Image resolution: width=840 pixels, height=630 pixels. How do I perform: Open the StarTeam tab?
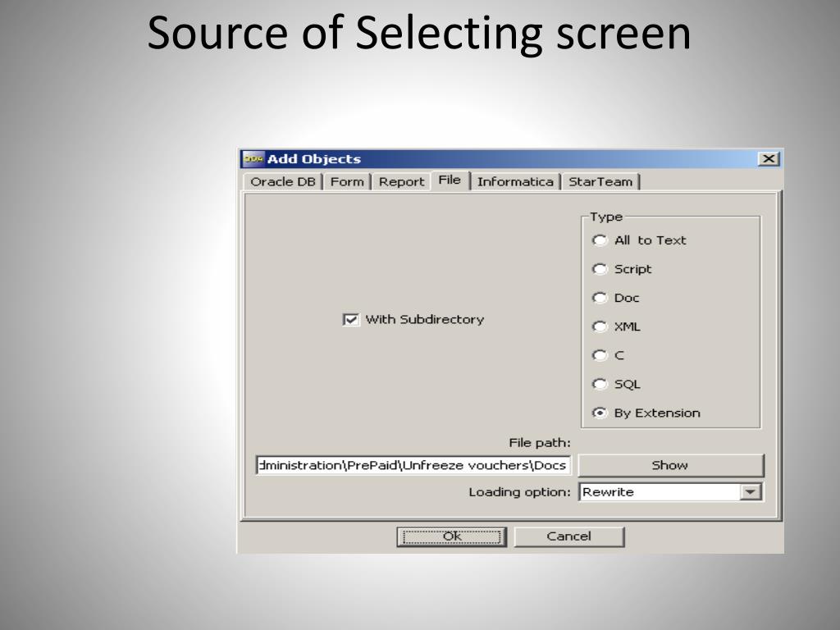(x=600, y=182)
